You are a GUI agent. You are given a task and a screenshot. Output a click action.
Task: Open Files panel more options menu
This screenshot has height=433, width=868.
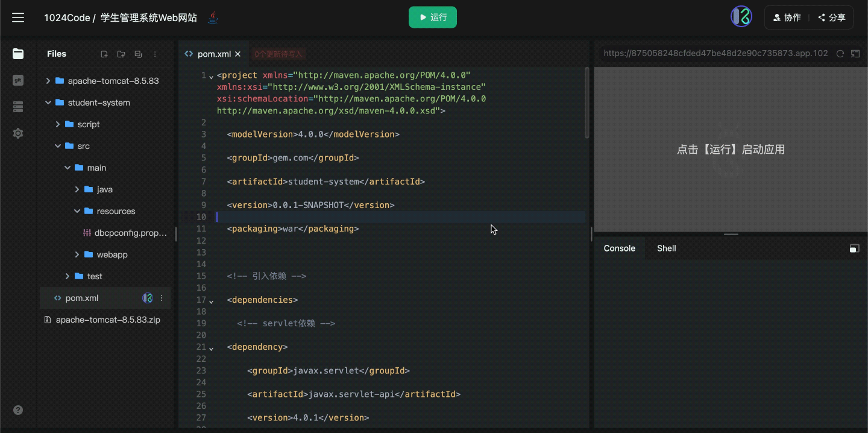point(155,54)
